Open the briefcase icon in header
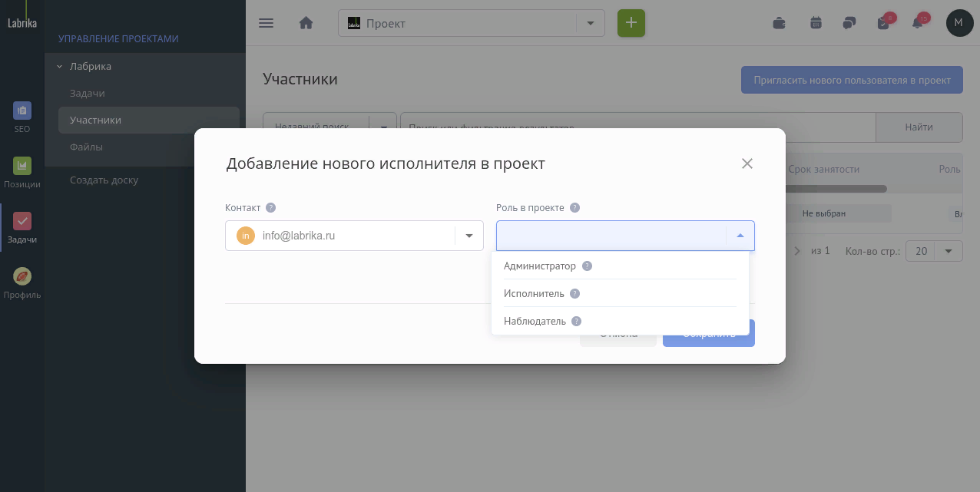This screenshot has height=492, width=980. (x=779, y=23)
